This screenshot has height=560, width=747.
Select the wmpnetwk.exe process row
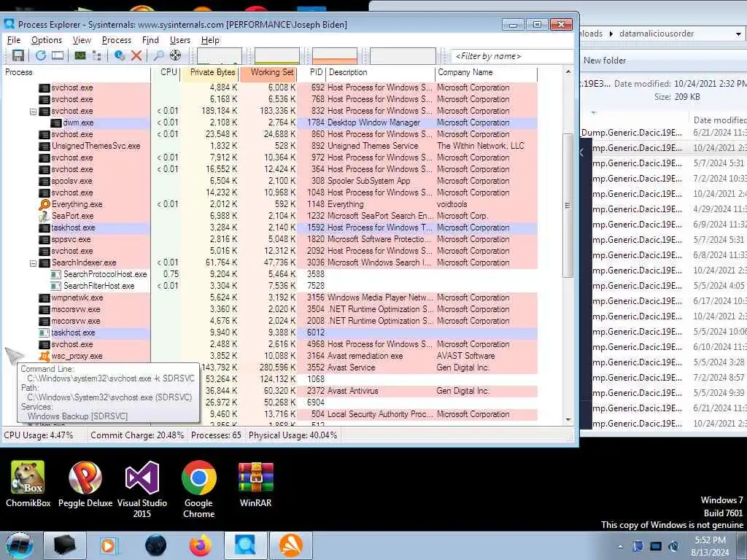click(x=270, y=297)
